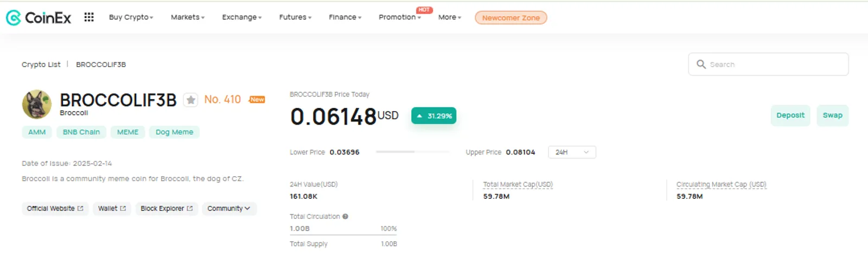Show Total Circulation info tooltip icon
This screenshot has height=265, width=868.
point(345,216)
